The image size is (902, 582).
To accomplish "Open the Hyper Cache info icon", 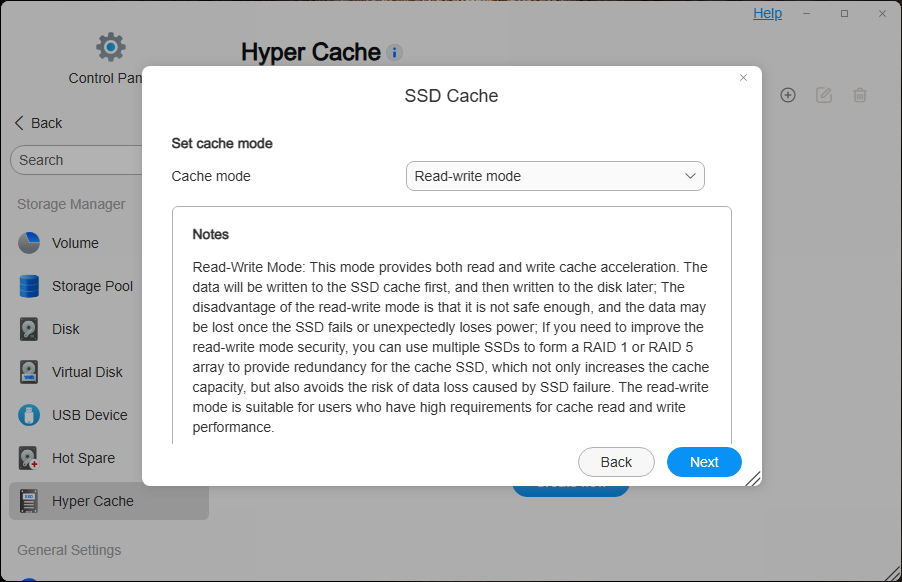I will (395, 53).
